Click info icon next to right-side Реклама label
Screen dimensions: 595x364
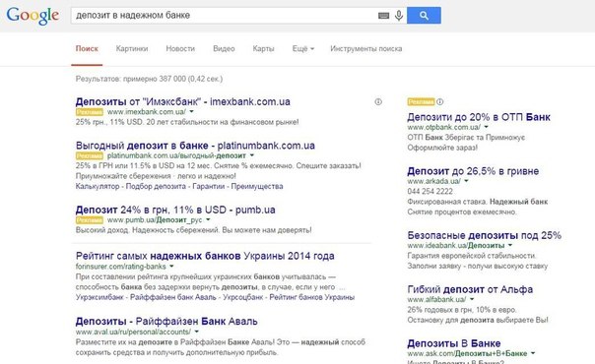tap(439, 102)
